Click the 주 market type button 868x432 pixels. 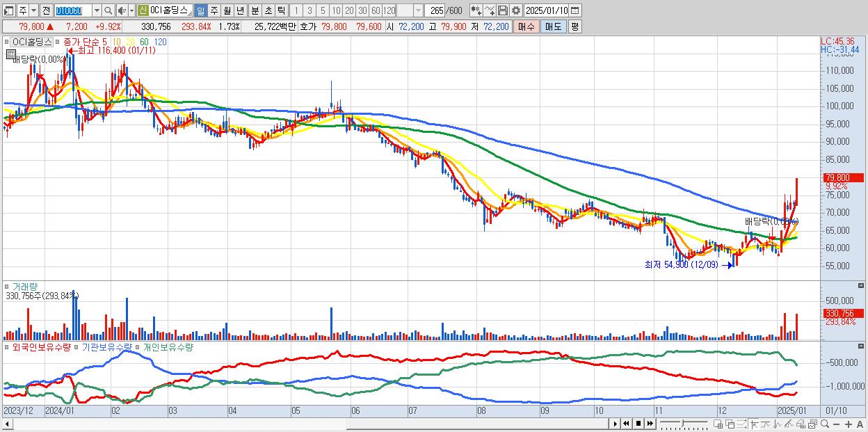[x=22, y=10]
